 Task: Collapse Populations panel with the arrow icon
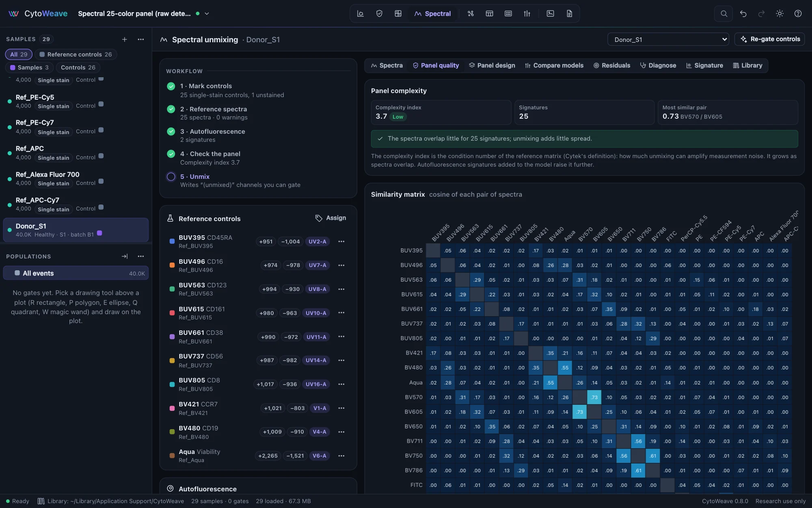coord(125,256)
